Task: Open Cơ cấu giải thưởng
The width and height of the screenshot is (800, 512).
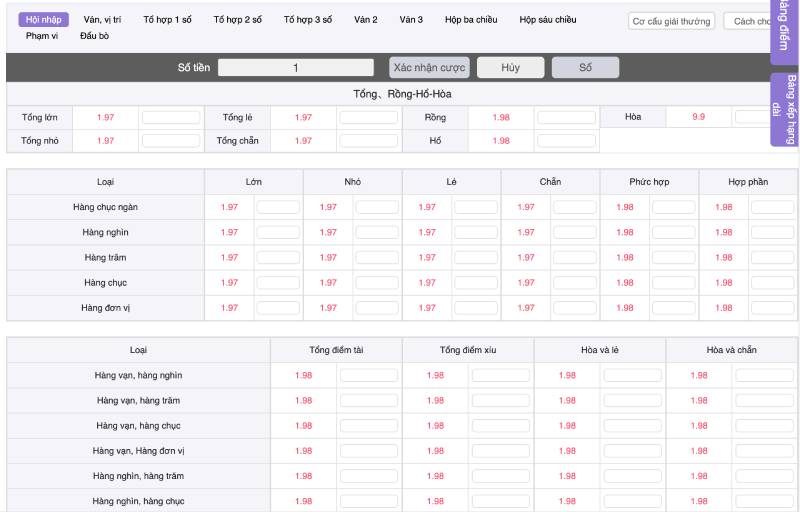Action: pos(671,21)
